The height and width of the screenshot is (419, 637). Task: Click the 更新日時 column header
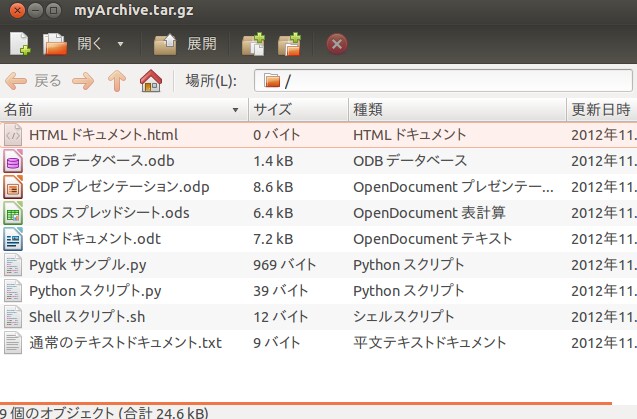coord(600,109)
